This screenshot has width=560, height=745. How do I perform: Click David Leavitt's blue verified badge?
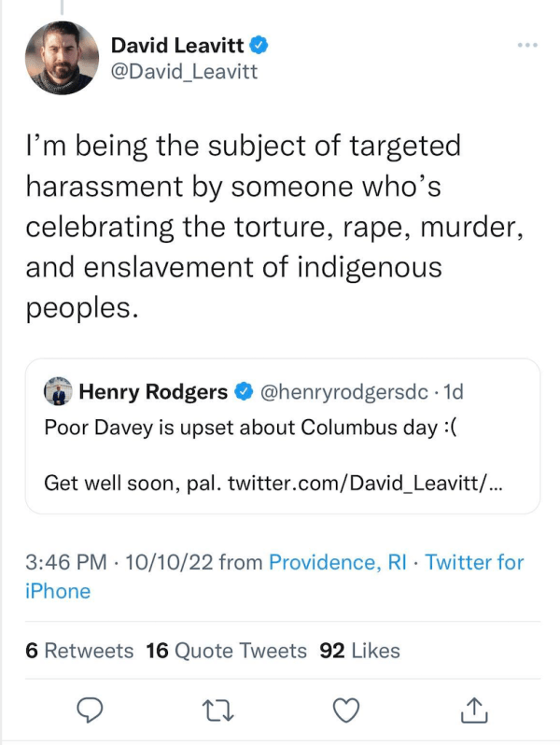pos(261,44)
